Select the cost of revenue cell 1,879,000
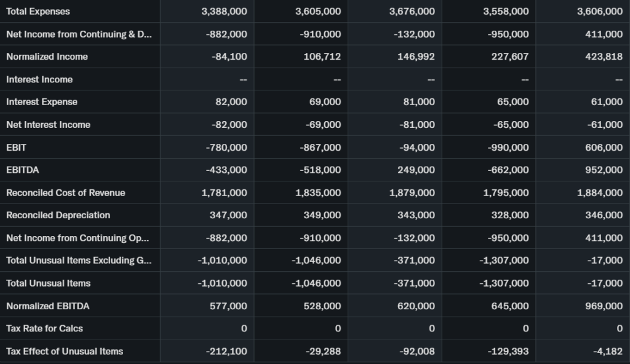The image size is (630, 364). 412,192
